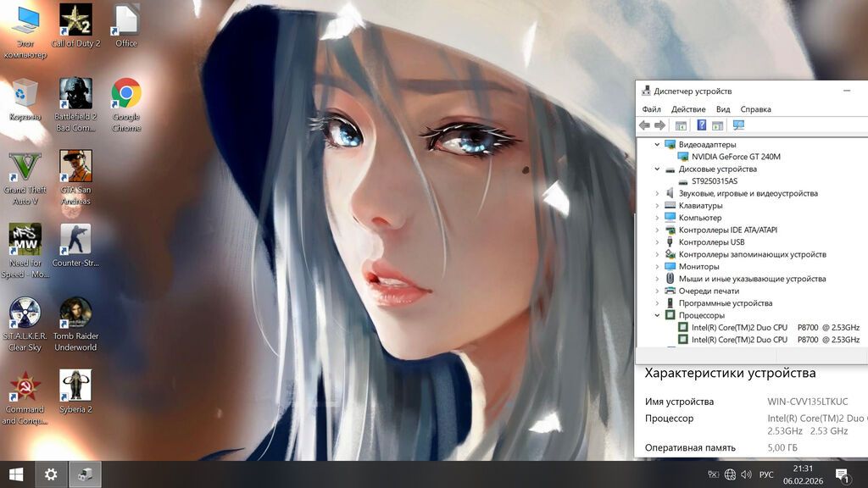Expand the Звуковые, игровые и видеоустройства node

click(x=657, y=193)
